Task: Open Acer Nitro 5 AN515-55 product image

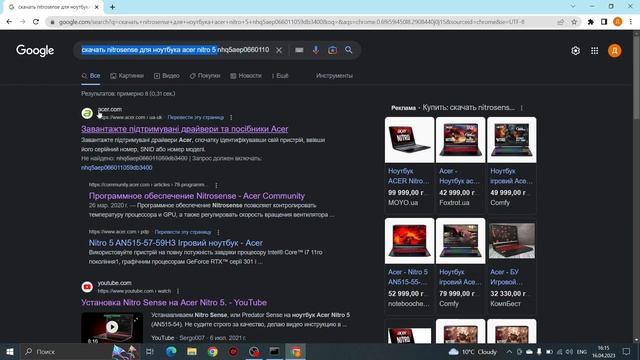Action: pos(409,241)
